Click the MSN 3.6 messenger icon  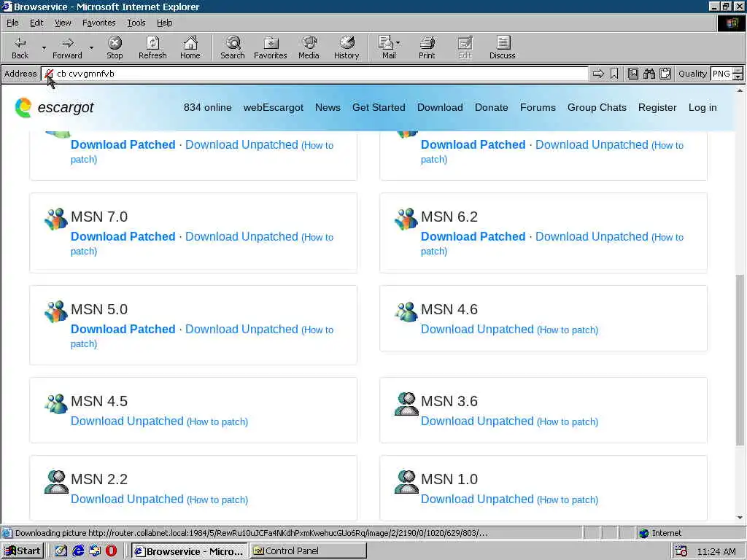click(x=406, y=404)
